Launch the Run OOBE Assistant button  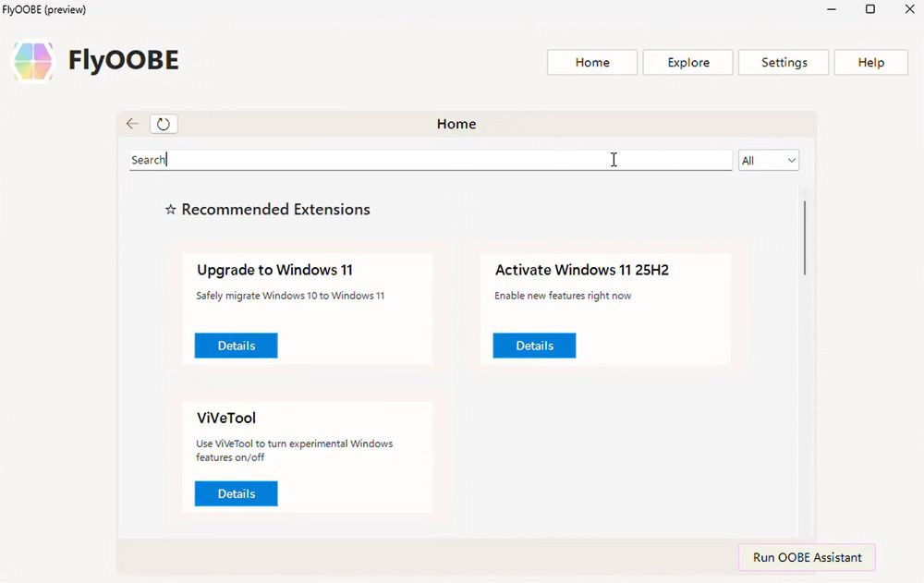pyautogui.click(x=807, y=557)
